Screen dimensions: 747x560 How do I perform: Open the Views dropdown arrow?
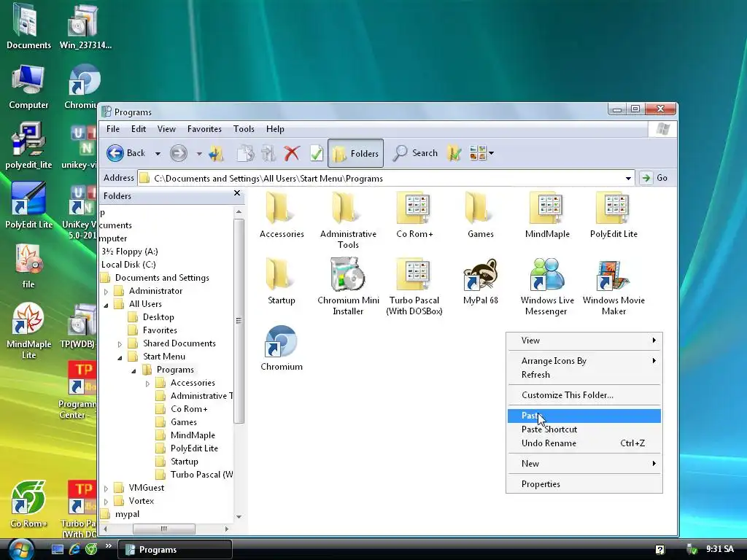pyautogui.click(x=491, y=153)
